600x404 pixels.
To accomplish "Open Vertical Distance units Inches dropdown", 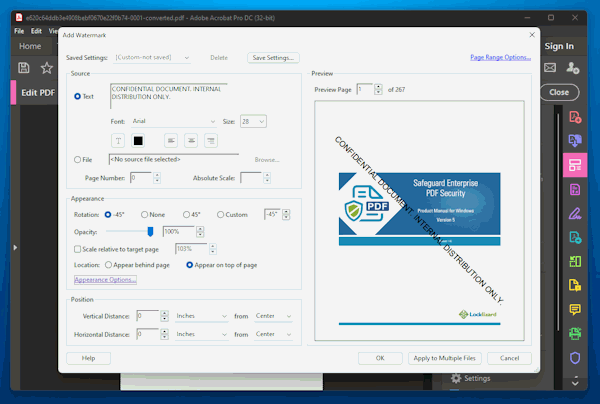I will (x=201, y=316).
